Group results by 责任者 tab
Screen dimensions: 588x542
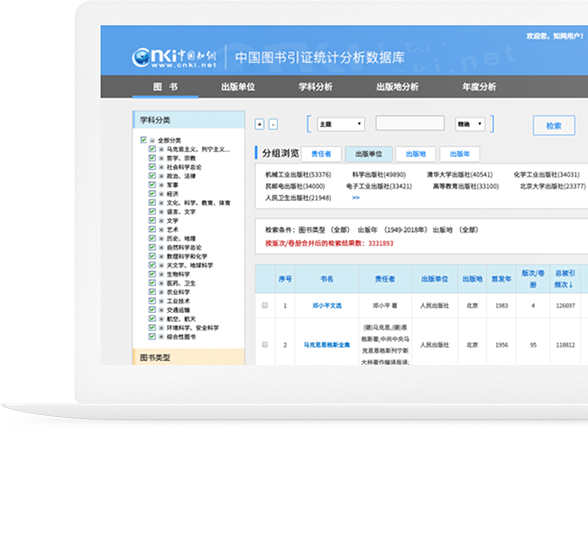tap(321, 154)
